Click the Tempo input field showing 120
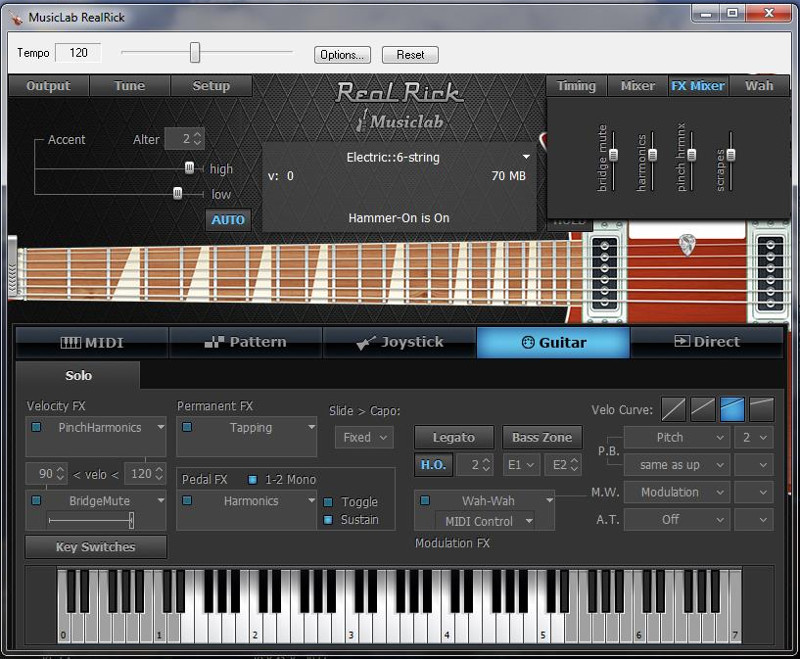The image size is (800, 659). (x=78, y=53)
